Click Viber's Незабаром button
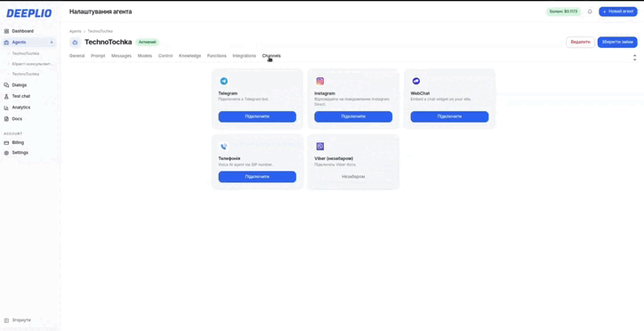The image size is (644, 331). 353,176
